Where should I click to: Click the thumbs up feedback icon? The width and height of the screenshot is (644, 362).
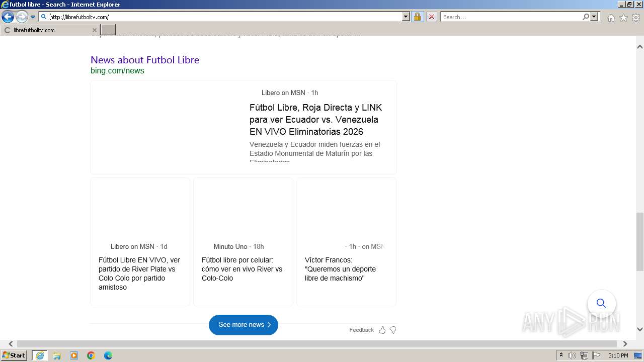coord(382,330)
